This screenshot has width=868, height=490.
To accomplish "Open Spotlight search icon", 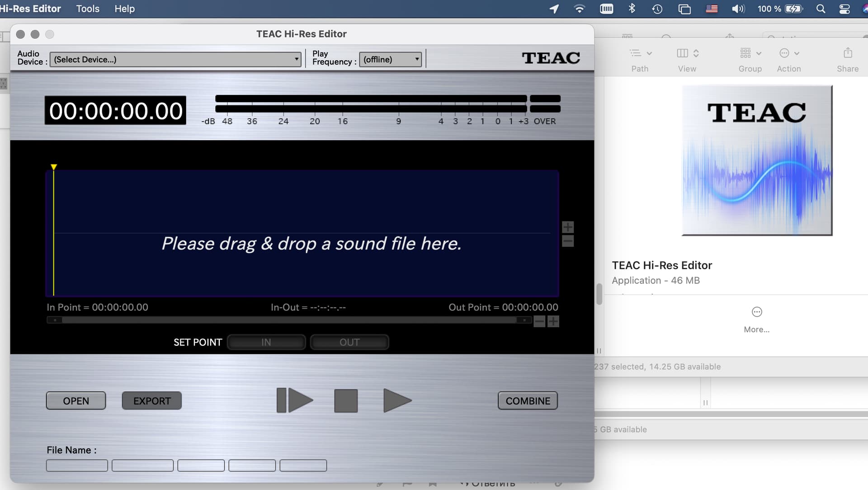I will click(x=821, y=9).
